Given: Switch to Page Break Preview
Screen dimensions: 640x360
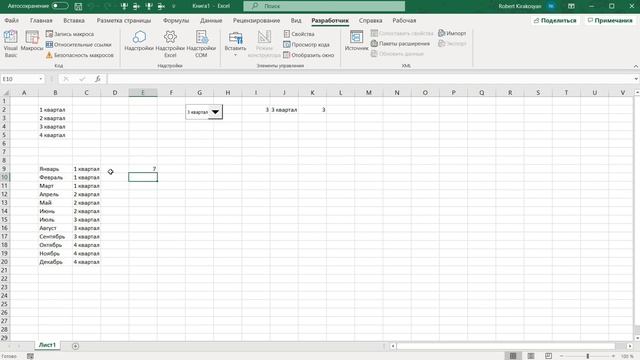Looking at the screenshot, I should (x=548, y=356).
